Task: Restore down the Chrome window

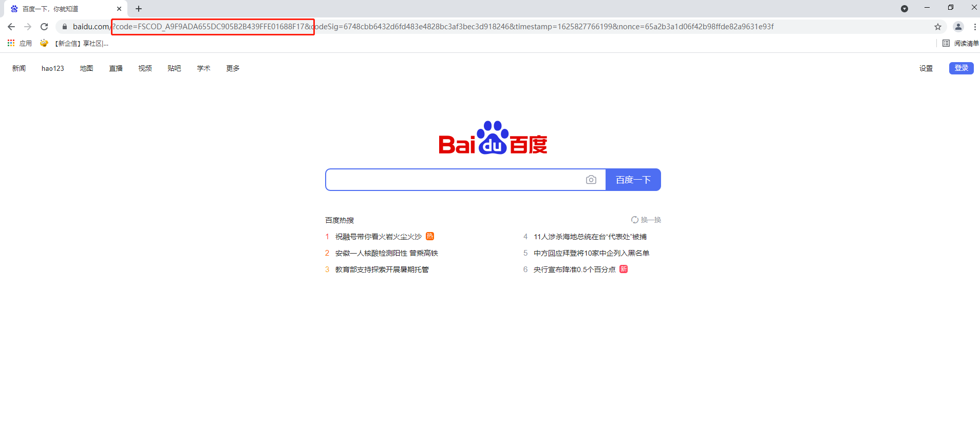Action: coord(951,8)
